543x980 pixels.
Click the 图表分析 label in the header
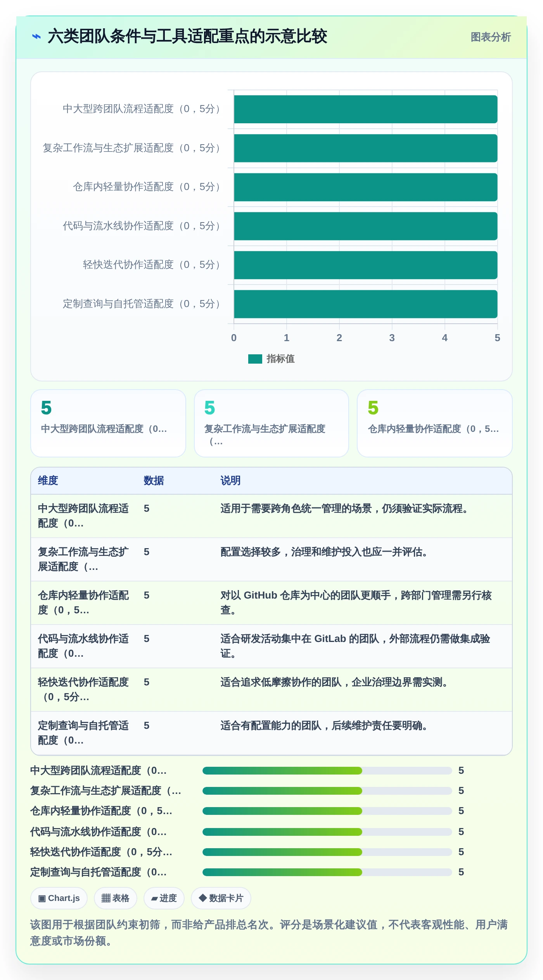tap(491, 37)
